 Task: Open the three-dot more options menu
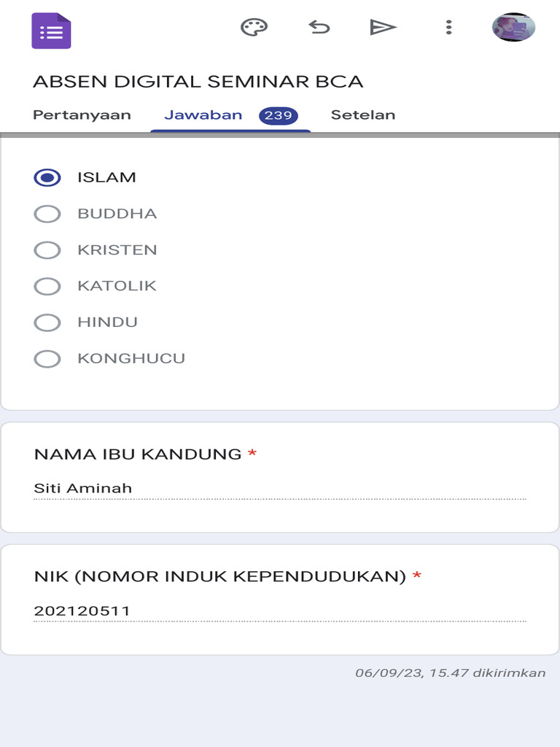(448, 28)
